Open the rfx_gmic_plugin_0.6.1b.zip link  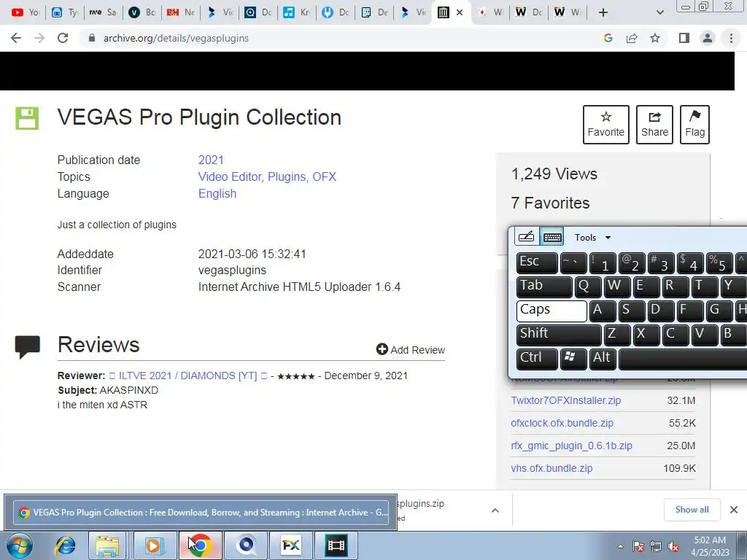[571, 446]
